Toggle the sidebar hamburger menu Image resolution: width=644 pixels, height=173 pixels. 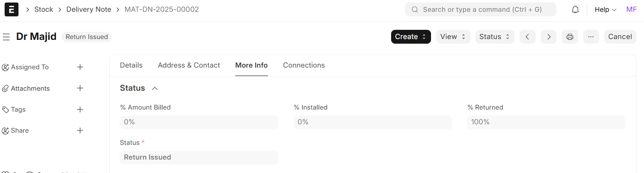coord(6,37)
